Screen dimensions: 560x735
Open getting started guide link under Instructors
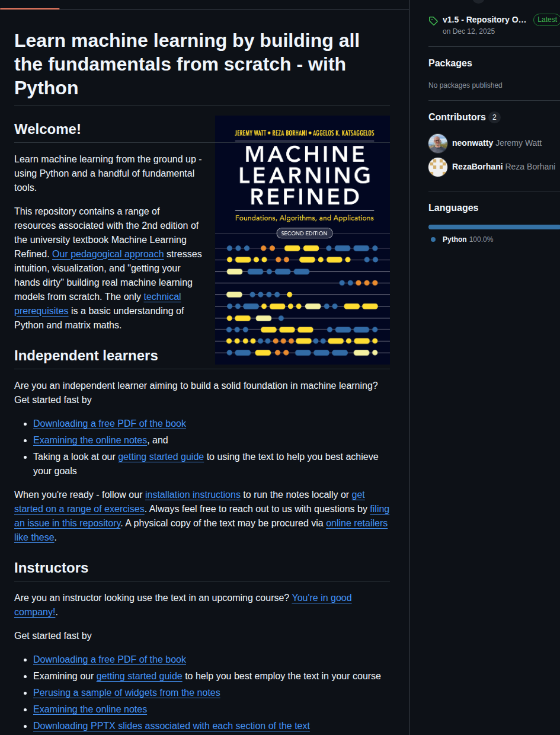pos(139,676)
